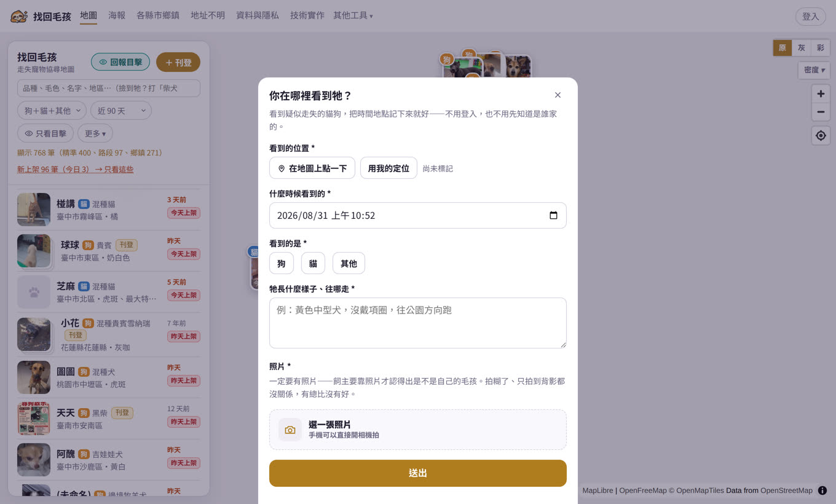Open the 天天 poster thumbnail
The width and height of the screenshot is (836, 504).
tap(34, 419)
